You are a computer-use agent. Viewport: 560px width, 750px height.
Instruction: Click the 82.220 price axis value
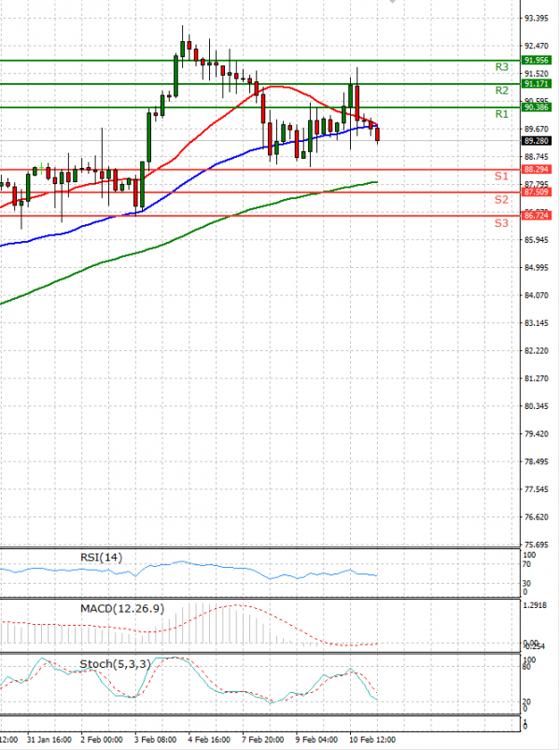pos(537,350)
